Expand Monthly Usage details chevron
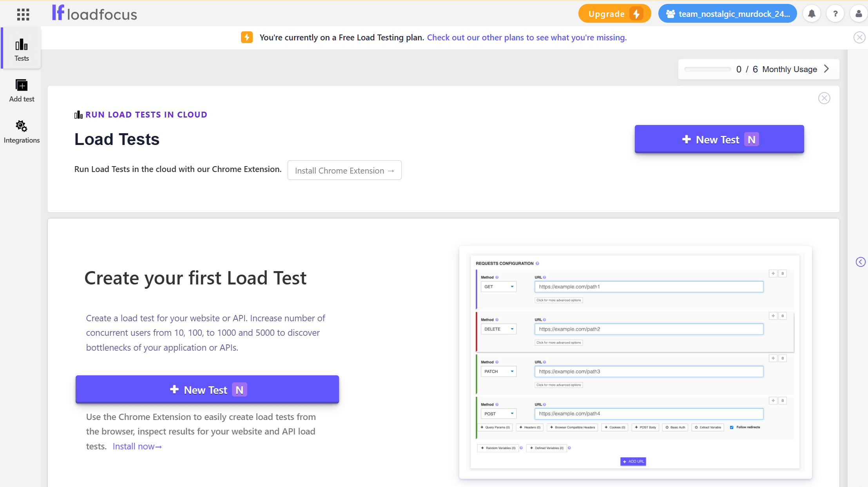 [x=826, y=69]
